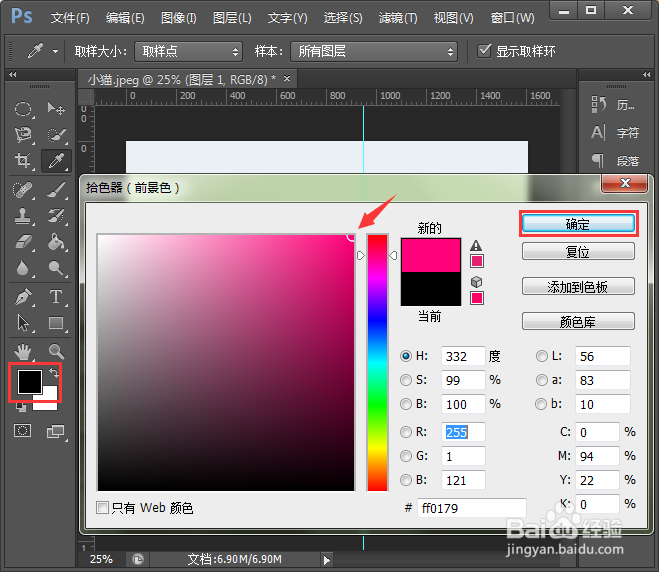
Task: Click the vertical hue spectrum slider
Action: [x=377, y=363]
